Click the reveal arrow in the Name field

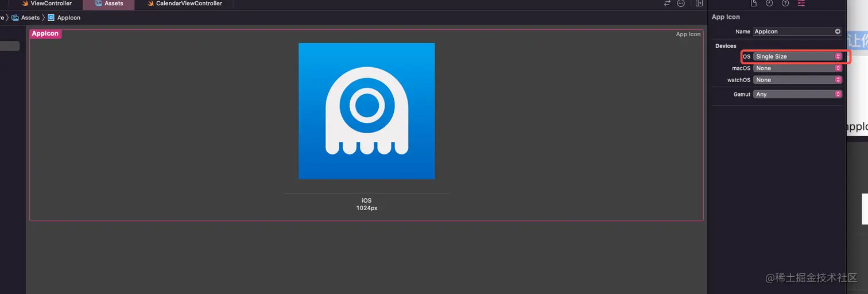838,32
